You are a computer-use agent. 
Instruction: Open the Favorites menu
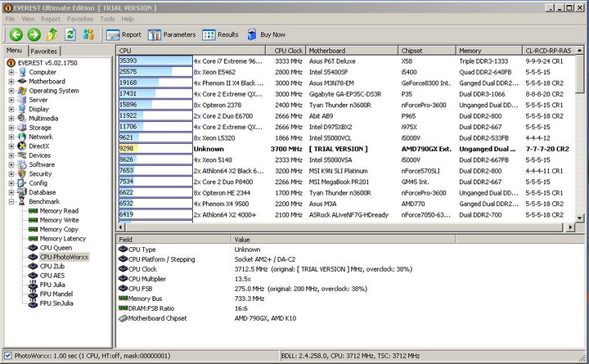pyautogui.click(x=80, y=19)
